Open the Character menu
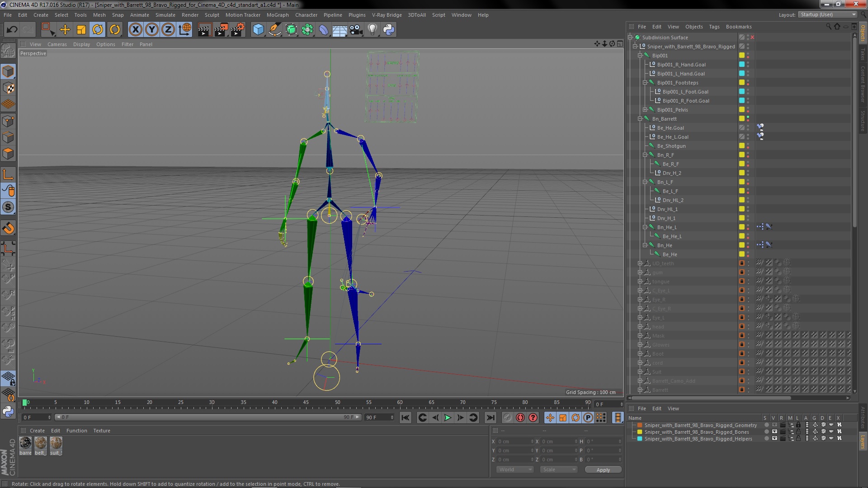The image size is (868, 488). point(306,15)
